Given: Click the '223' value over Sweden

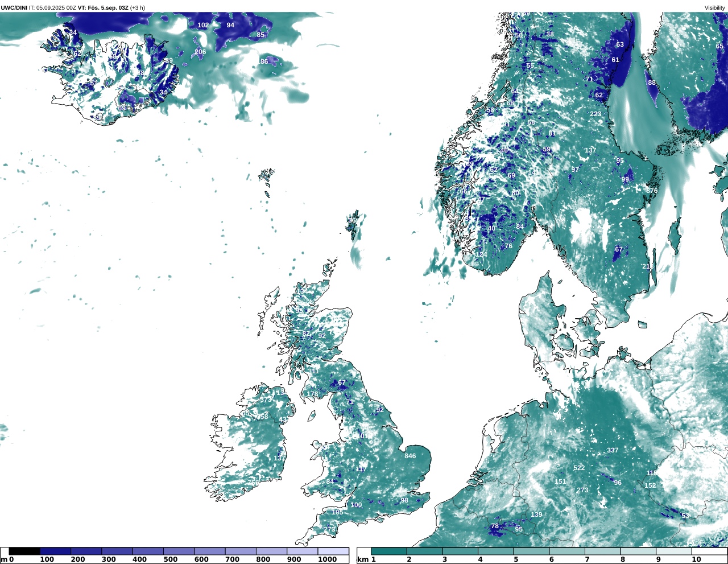Looking at the screenshot, I should point(595,114).
